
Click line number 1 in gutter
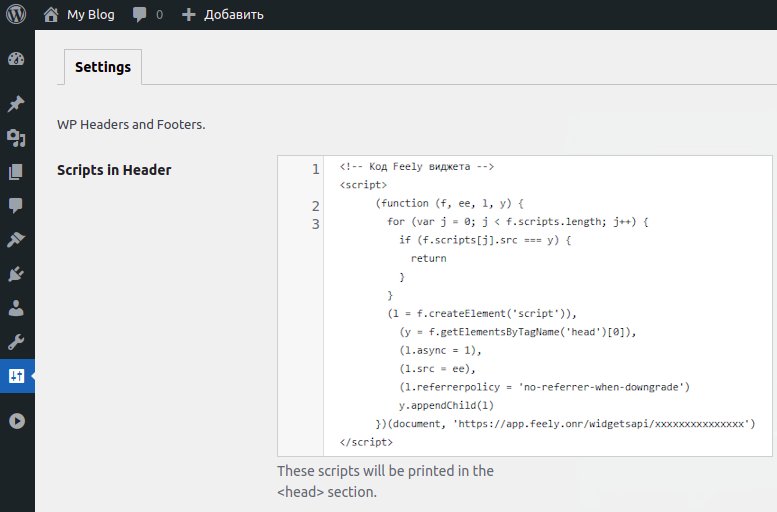tap(316, 170)
